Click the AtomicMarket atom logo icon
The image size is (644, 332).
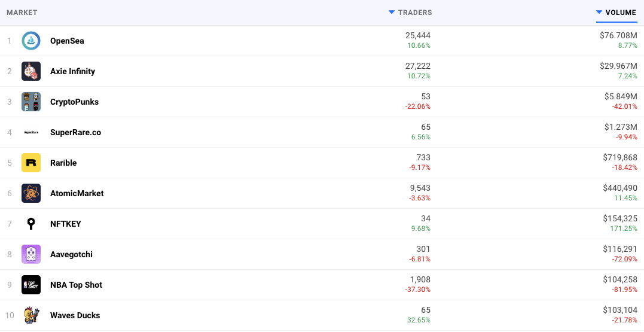tap(31, 193)
